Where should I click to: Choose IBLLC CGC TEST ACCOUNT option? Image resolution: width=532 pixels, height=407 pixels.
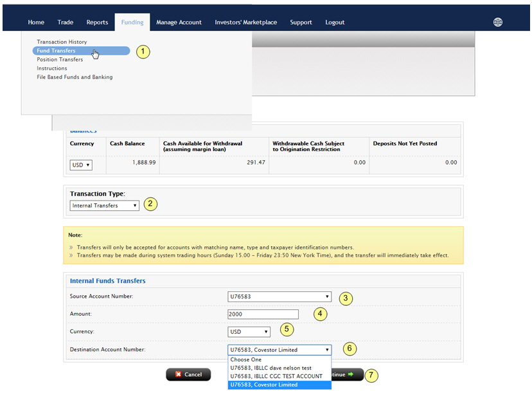(x=276, y=376)
